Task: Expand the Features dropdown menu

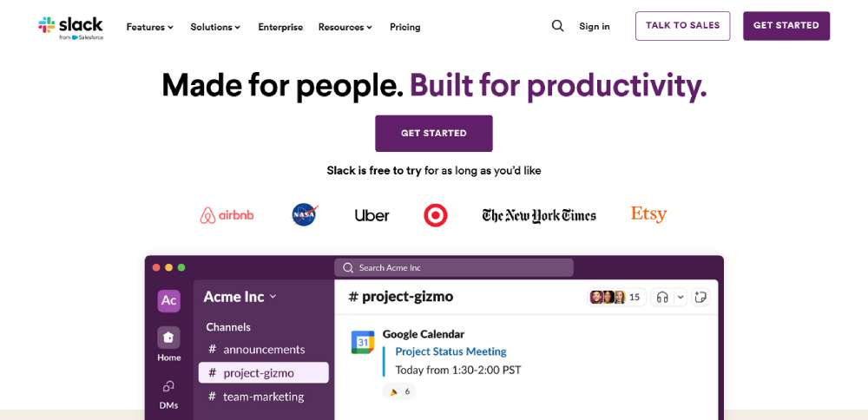Action: (149, 27)
